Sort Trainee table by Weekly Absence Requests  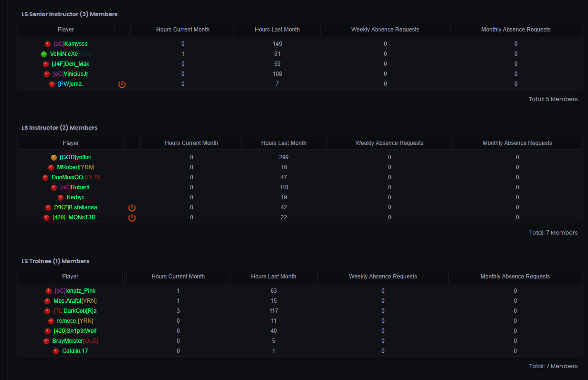[383, 277]
